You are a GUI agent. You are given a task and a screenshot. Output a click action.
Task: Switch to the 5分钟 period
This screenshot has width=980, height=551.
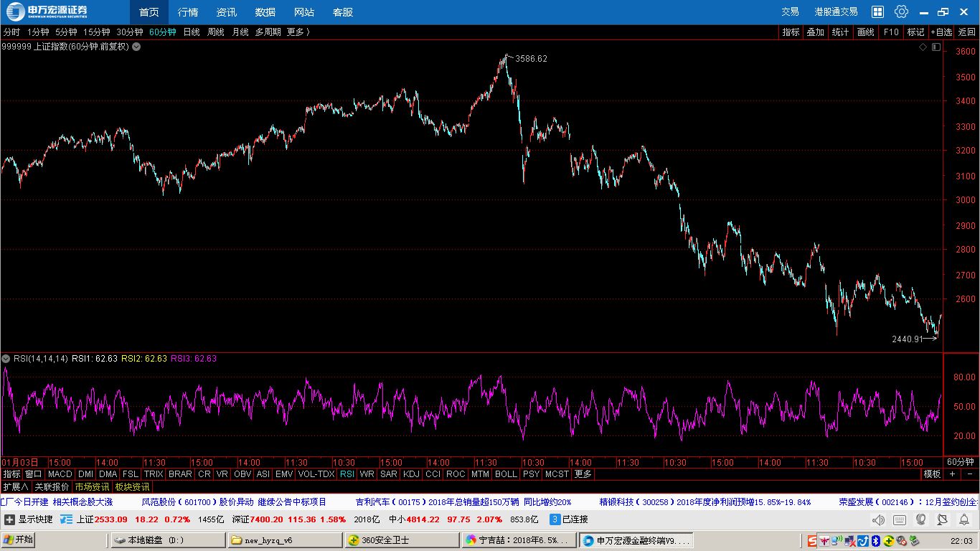66,32
